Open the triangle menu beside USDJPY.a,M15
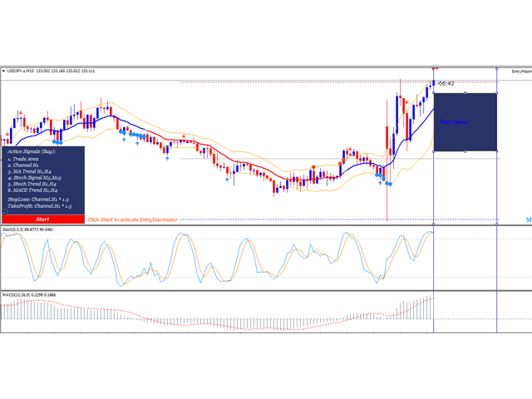The image size is (532, 399). pos(3,71)
